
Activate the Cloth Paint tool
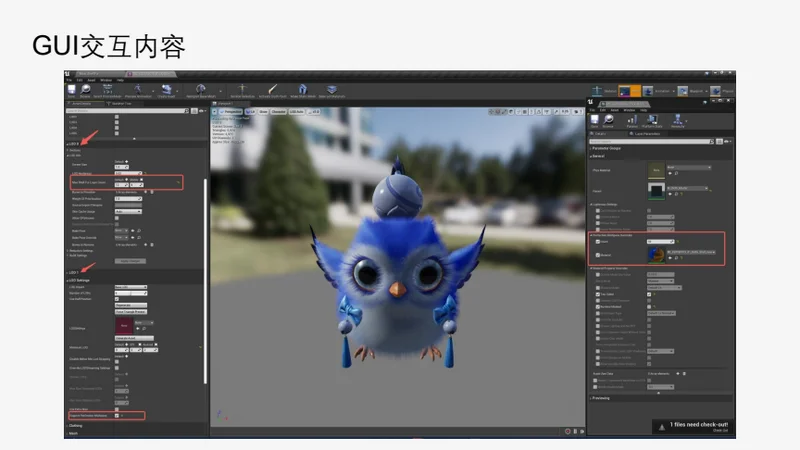tap(272, 90)
